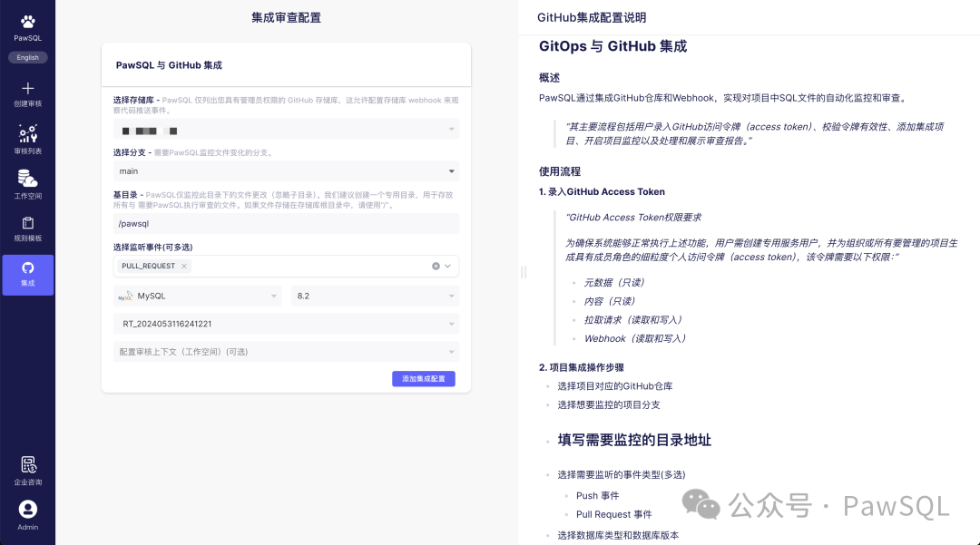Click the Pull Request 事件 list item
Image resolution: width=980 pixels, height=545 pixels.
point(613,514)
